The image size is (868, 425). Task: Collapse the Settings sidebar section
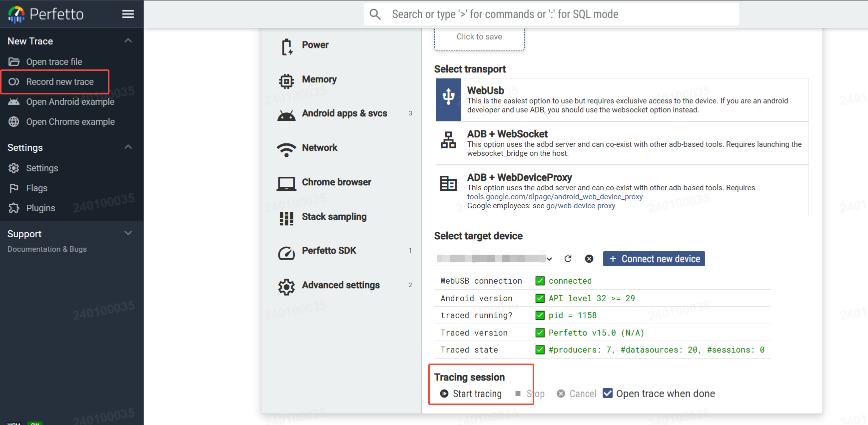click(x=128, y=147)
